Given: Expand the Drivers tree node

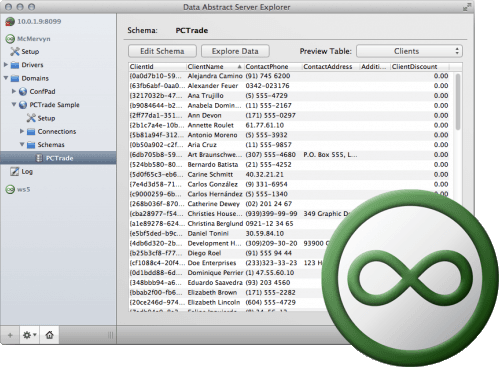Looking at the screenshot, I should [x=6, y=65].
